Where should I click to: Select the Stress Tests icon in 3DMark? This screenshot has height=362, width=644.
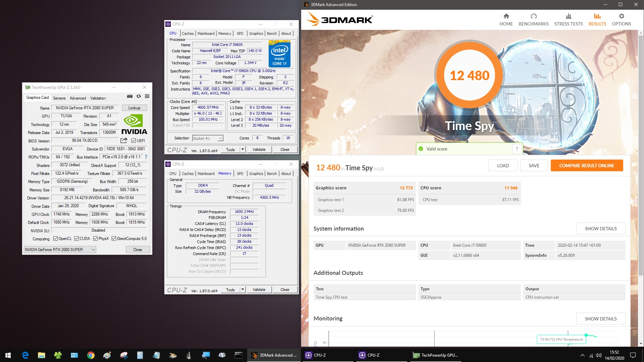coord(568,19)
